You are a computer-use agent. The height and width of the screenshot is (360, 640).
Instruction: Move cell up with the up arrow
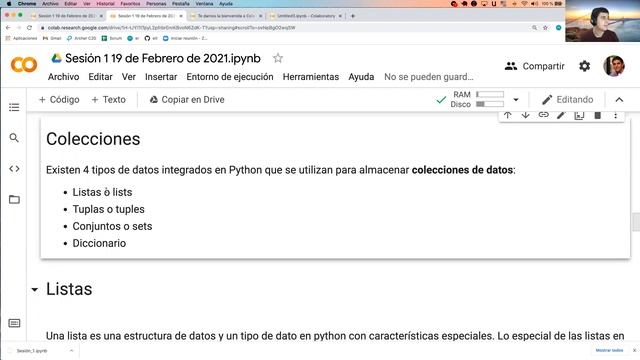click(x=507, y=116)
